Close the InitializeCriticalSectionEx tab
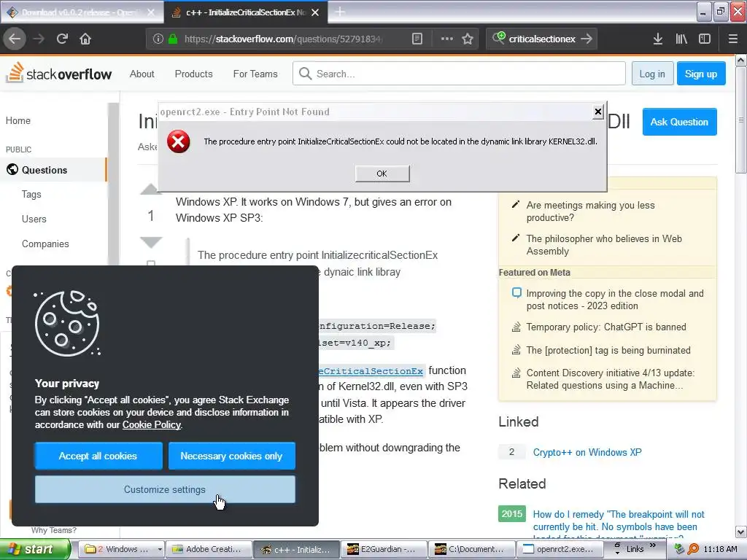 tap(315, 12)
